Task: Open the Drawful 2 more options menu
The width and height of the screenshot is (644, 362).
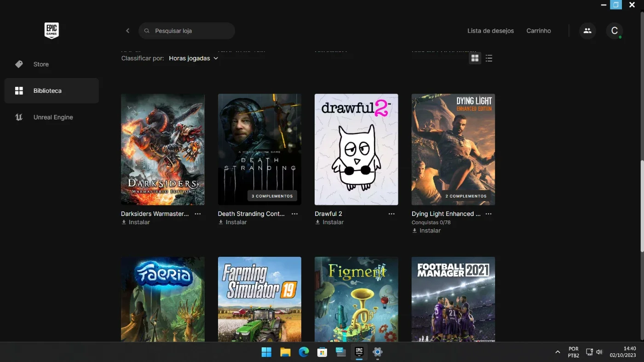Action: [391, 214]
